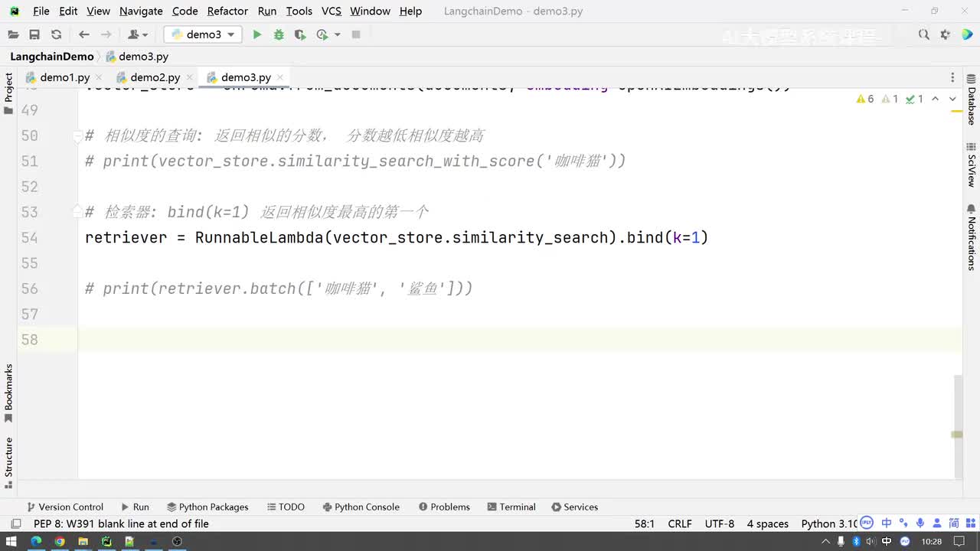Open the View menu
Viewport: 980px width, 551px height.
coord(98,11)
